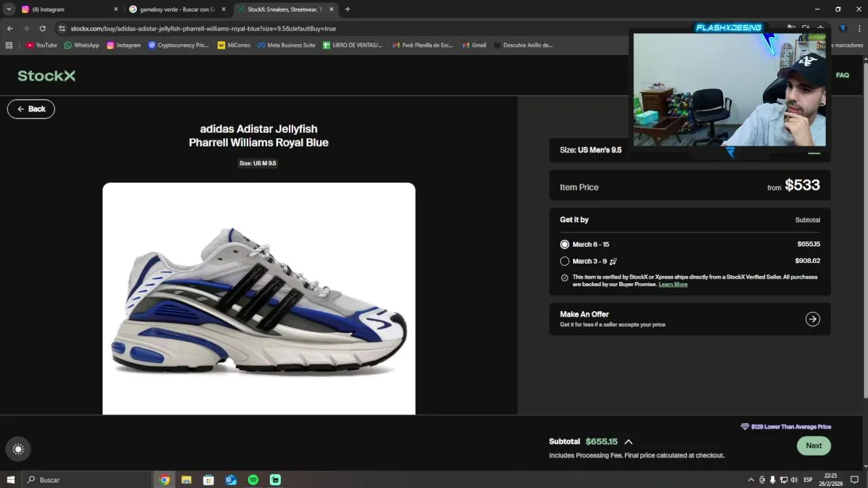Screen dimensions: 868x488
Task: Open the Cryptocurrency Prices bookmark
Action: 178,45
